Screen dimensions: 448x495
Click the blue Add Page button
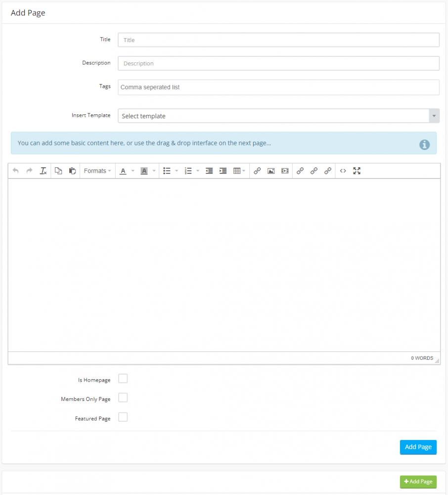(x=418, y=447)
